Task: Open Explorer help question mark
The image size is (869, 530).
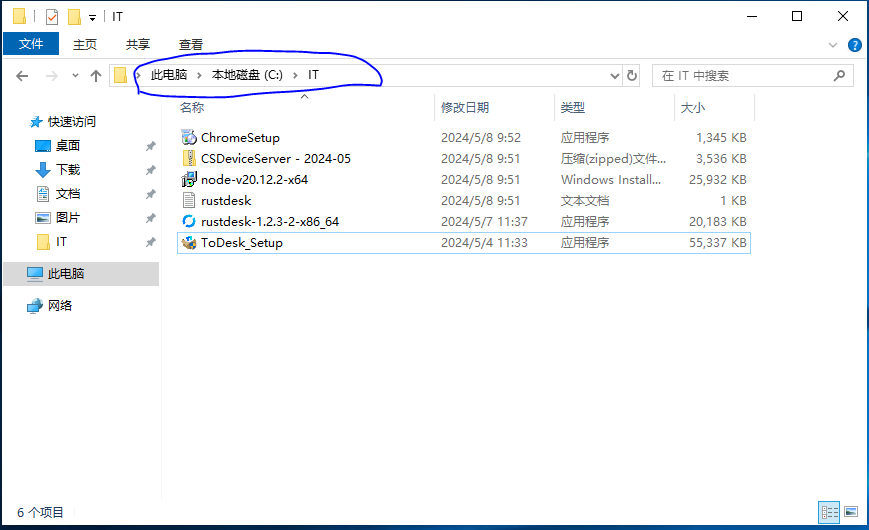Action: tap(855, 45)
